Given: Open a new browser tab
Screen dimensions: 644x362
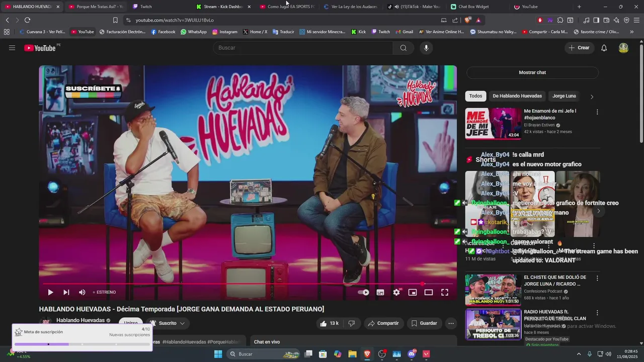Looking at the screenshot, I should click(579, 7).
